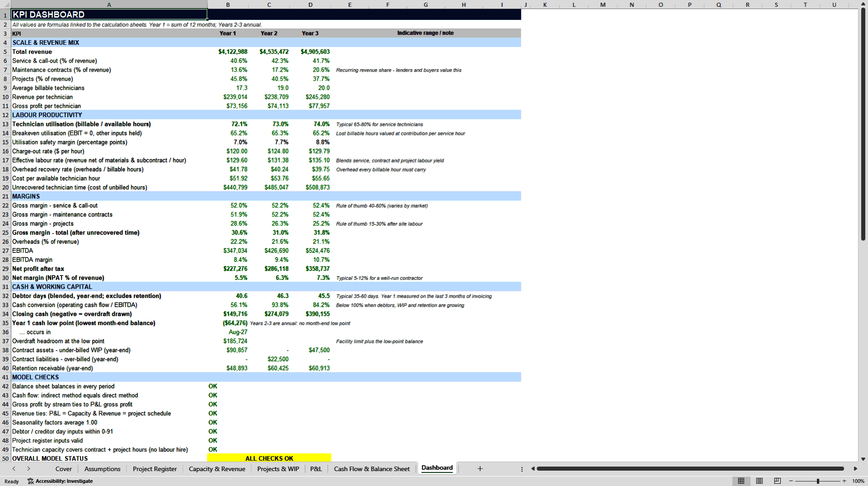This screenshot has height=486, width=868.
Task: Zoom out using the minus button
Action: pos(791,481)
